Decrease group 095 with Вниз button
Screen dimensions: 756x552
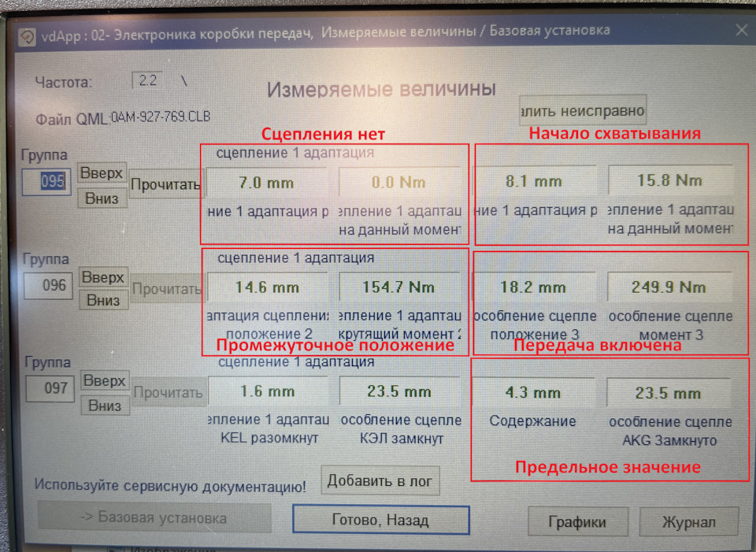(102, 198)
